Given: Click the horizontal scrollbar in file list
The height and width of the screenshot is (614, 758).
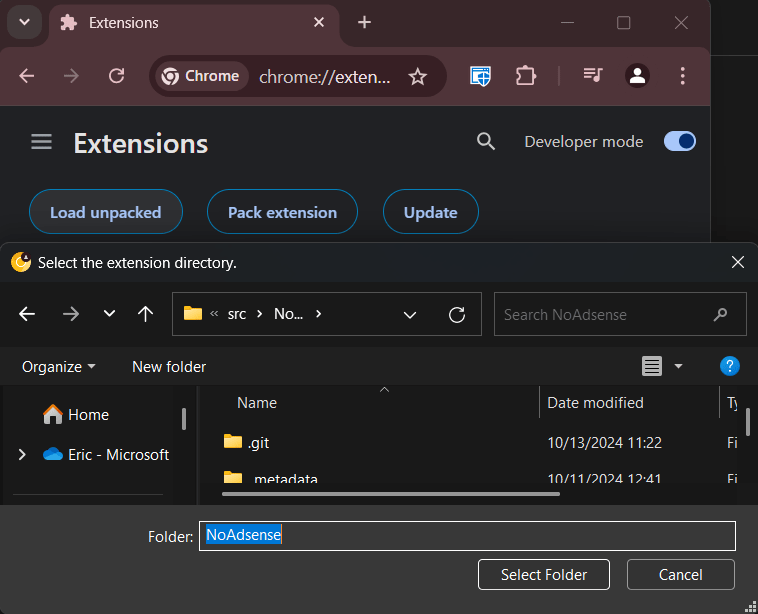Looking at the screenshot, I should (391, 494).
